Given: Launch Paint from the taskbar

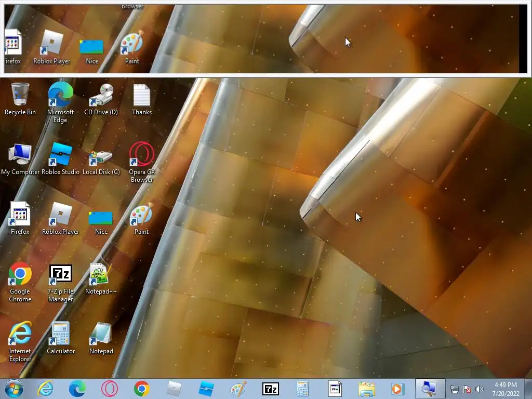Looking at the screenshot, I should pyautogui.click(x=238, y=389).
